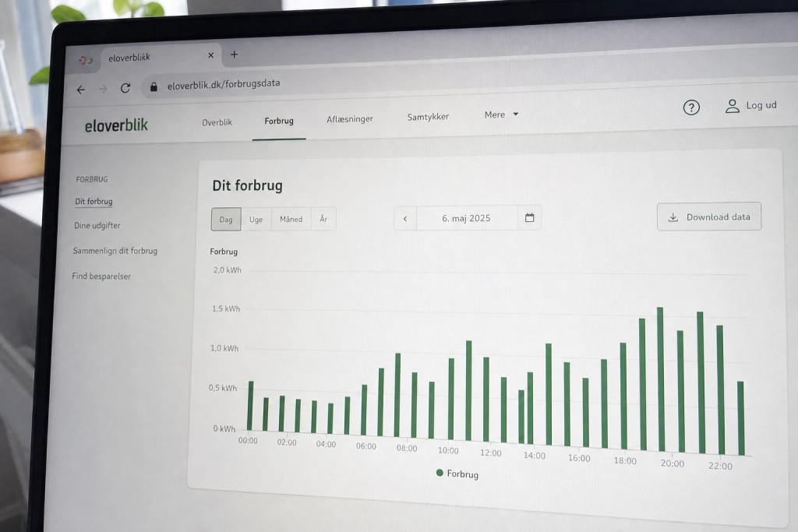The width and height of the screenshot is (798, 532).
Task: Click the 6. maj 2025 date field
Action: pyautogui.click(x=466, y=218)
